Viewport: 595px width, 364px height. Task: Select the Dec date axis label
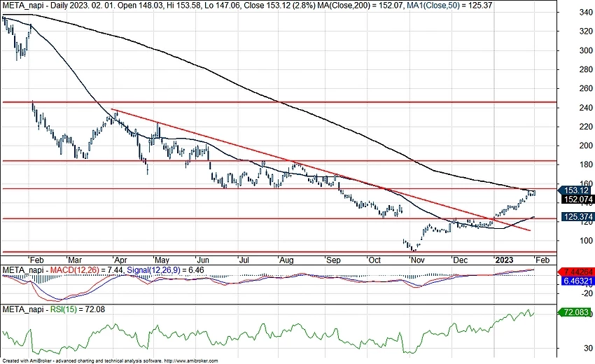[x=461, y=260]
